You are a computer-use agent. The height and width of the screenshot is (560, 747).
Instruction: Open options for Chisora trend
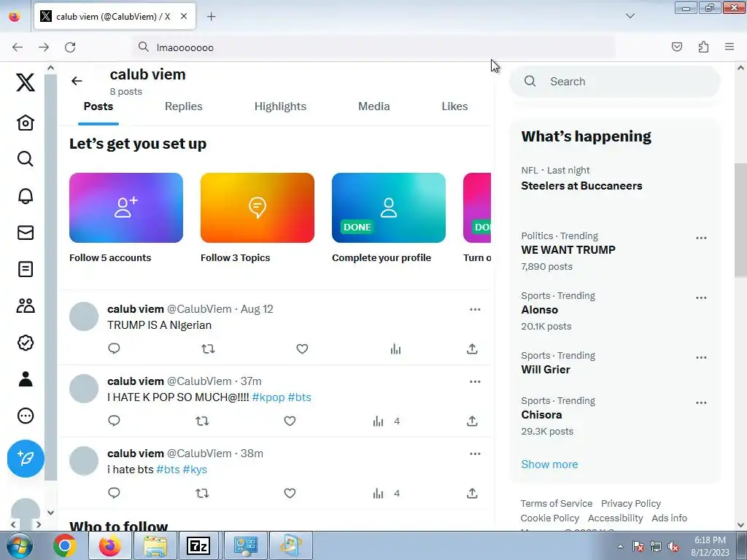701,402
